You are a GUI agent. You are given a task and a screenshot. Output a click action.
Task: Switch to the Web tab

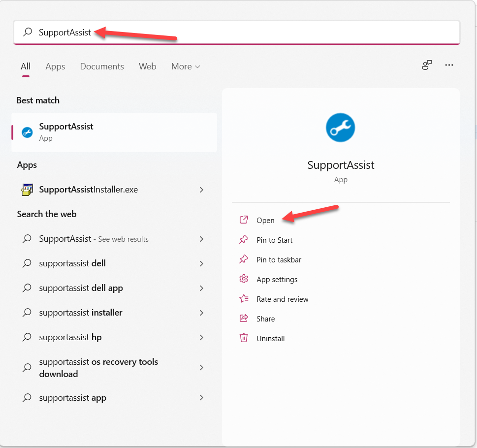tap(147, 66)
